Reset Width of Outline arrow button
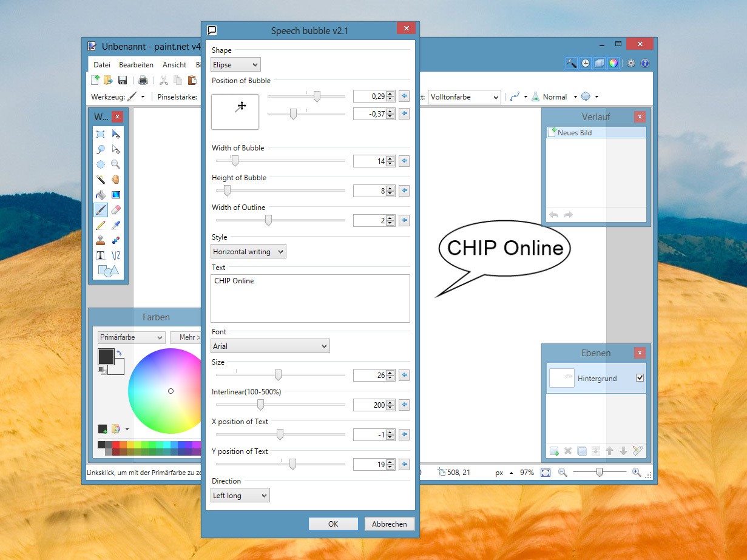This screenshot has height=560, width=747. point(404,220)
